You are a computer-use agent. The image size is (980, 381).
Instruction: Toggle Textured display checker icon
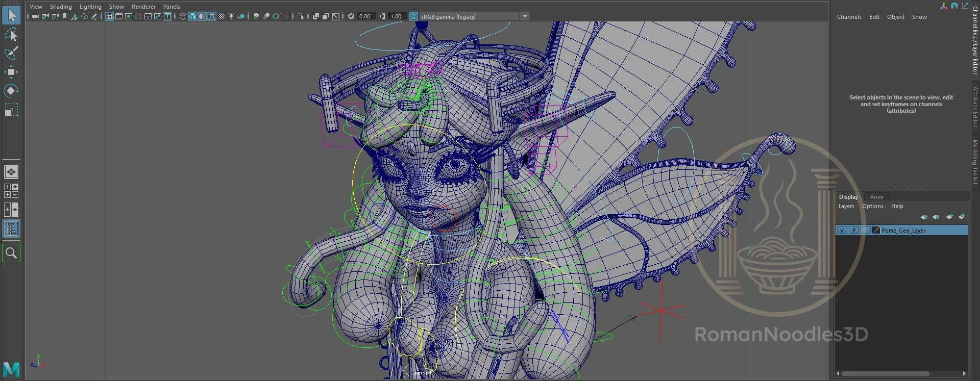click(x=222, y=16)
